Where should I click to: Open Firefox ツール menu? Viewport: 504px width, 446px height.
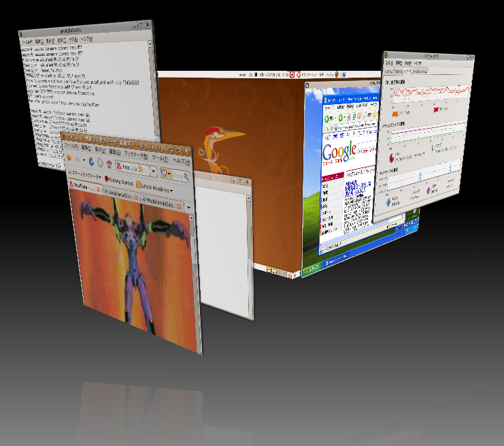click(159, 158)
